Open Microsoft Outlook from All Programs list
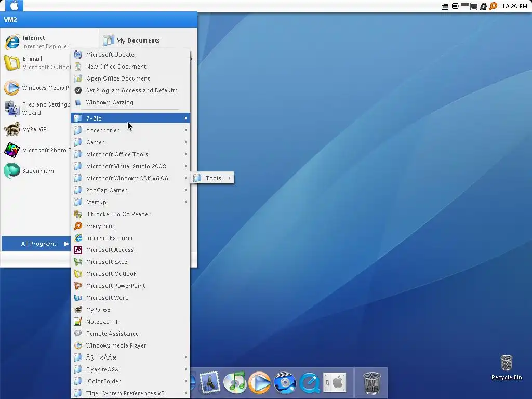 coord(130,274)
